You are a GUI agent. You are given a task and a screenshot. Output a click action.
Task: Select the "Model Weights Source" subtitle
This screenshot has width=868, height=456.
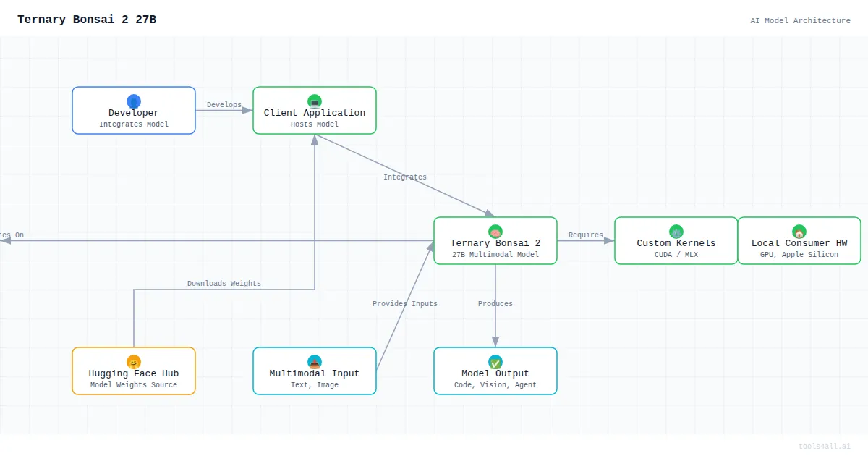pyautogui.click(x=134, y=385)
